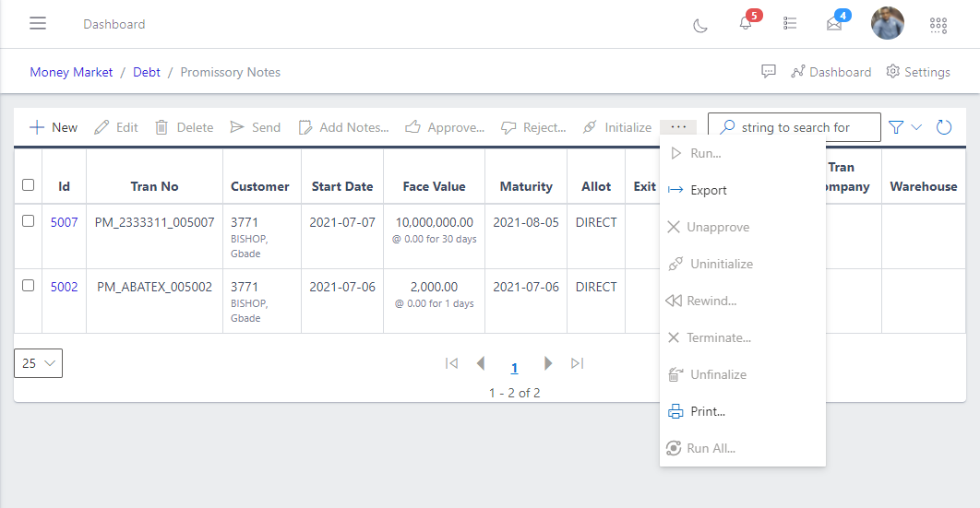Open the comments chat icon
980x508 pixels.
768,72
